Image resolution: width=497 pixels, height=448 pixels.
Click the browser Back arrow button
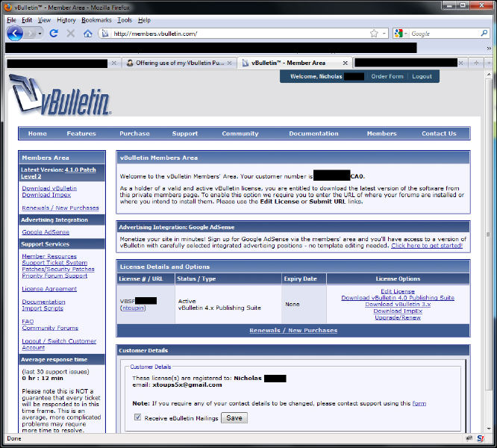pos(15,34)
